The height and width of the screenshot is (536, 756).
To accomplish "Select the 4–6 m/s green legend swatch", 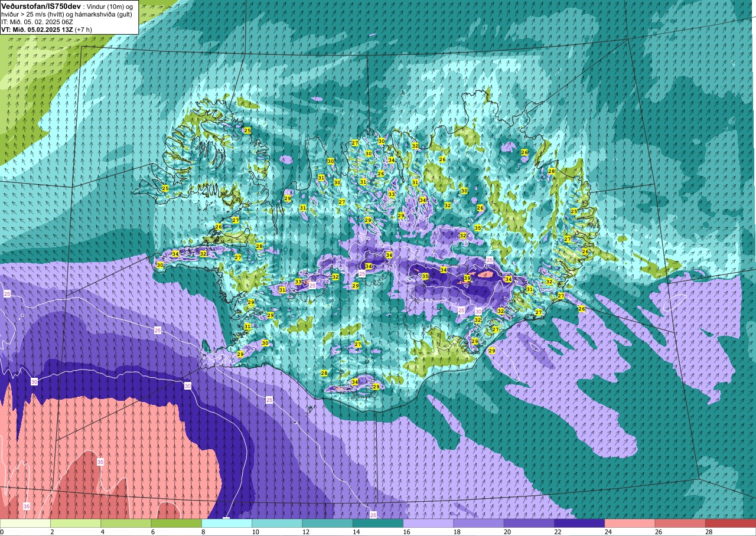I will point(126,523).
